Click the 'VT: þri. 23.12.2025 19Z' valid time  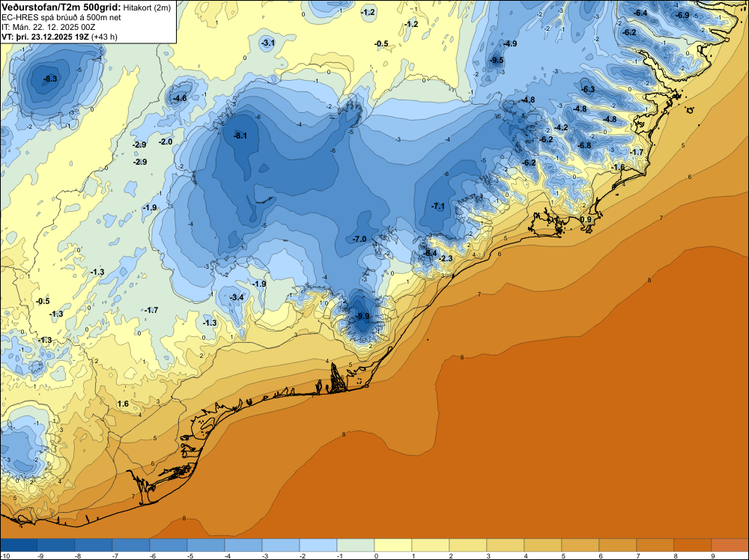click(x=46, y=37)
